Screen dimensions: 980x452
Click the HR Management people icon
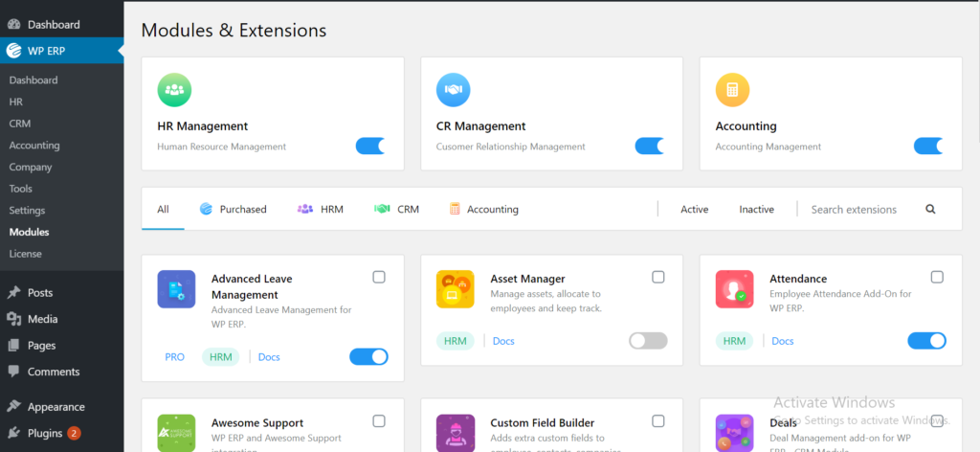pyautogui.click(x=174, y=90)
